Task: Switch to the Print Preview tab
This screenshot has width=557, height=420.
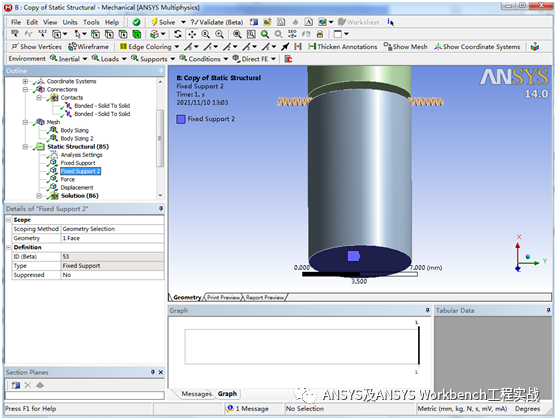Action: [x=223, y=297]
